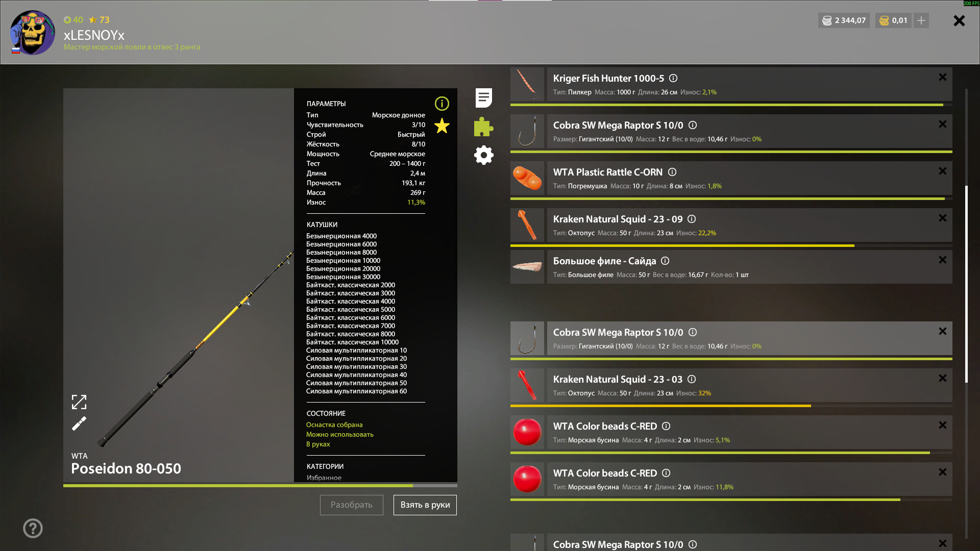Close the inventory screen with X
The height and width of the screenshot is (551, 980).
(959, 20)
